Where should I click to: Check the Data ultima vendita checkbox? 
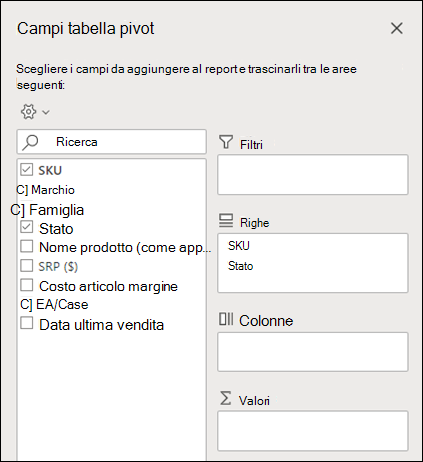(26, 323)
